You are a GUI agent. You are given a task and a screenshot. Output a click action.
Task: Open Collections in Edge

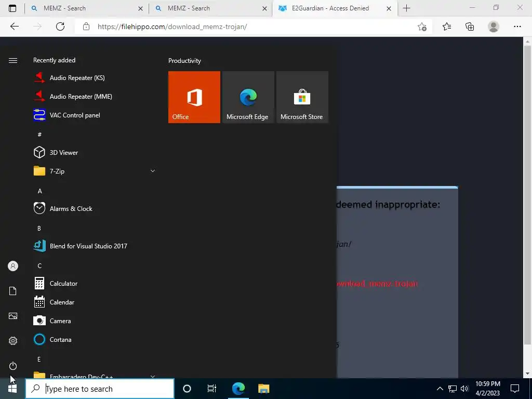pos(470,26)
